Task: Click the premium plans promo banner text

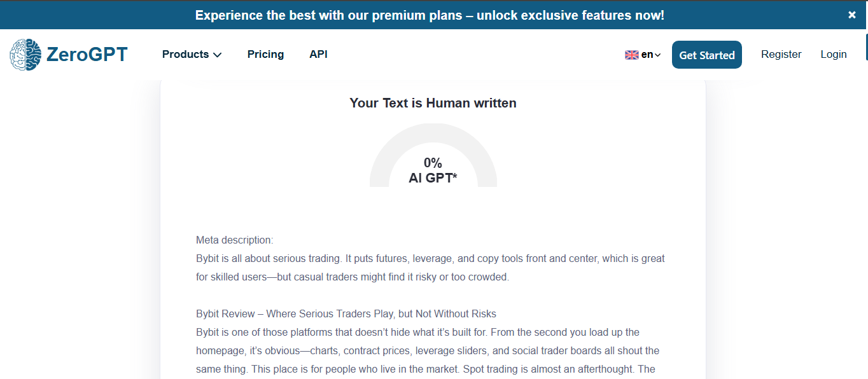Action: point(430,15)
